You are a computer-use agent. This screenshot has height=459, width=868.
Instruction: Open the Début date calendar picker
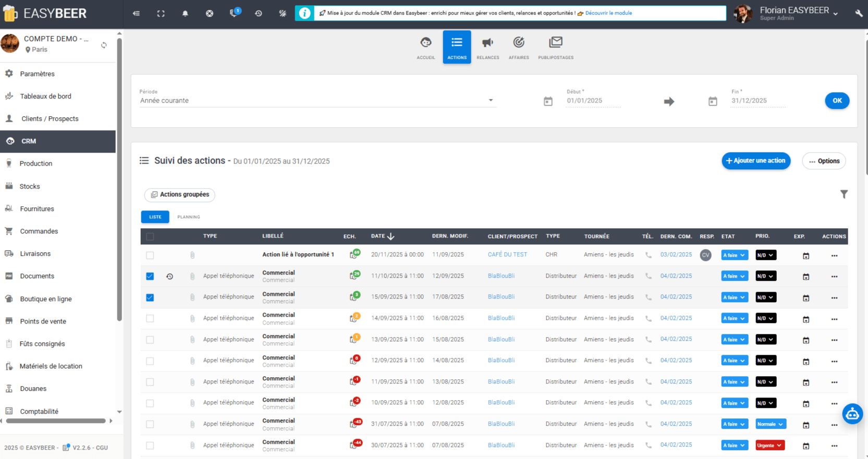(x=548, y=101)
